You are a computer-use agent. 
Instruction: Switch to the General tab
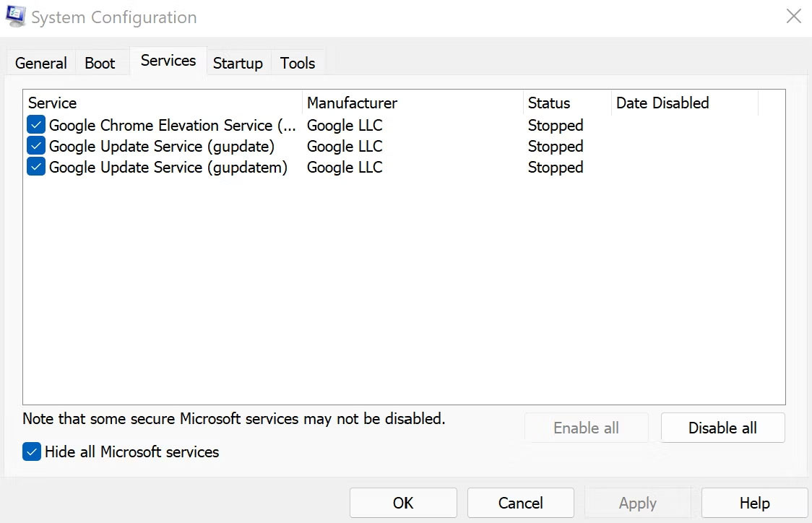(40, 63)
